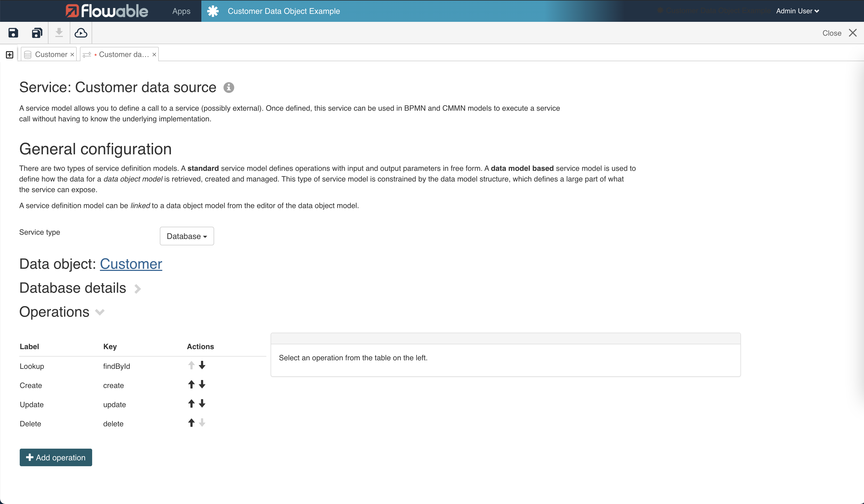Collapse the Operations section
This screenshot has height=504, width=864.
[100, 312]
